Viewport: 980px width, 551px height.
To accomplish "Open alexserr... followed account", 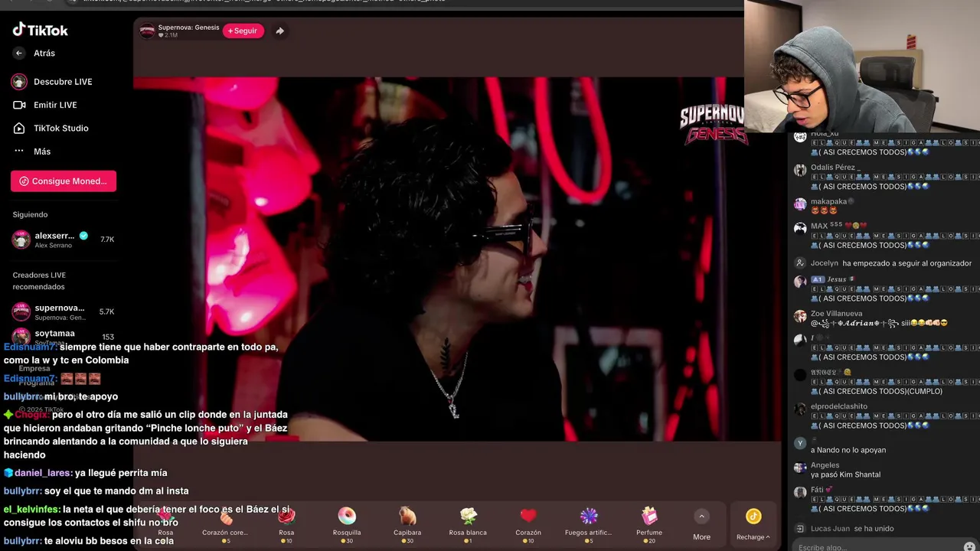I will (64, 240).
